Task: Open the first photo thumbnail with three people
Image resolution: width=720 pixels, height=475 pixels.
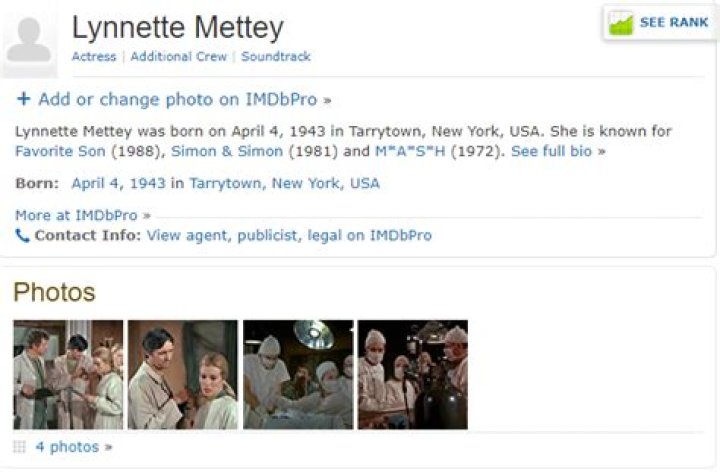Action: (x=68, y=375)
